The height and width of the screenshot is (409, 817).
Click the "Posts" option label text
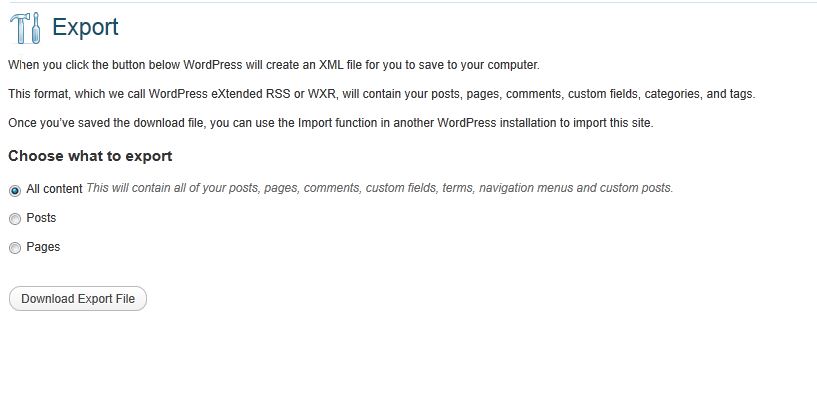tap(41, 218)
